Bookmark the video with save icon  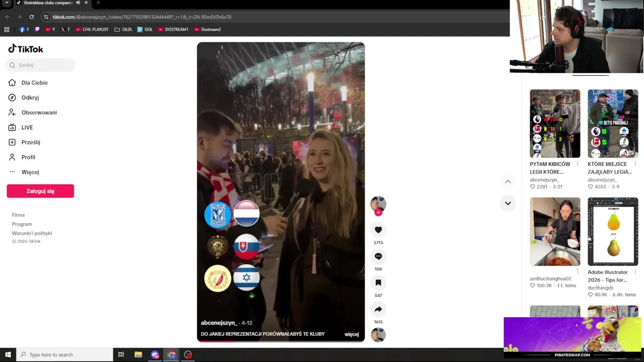(x=378, y=283)
